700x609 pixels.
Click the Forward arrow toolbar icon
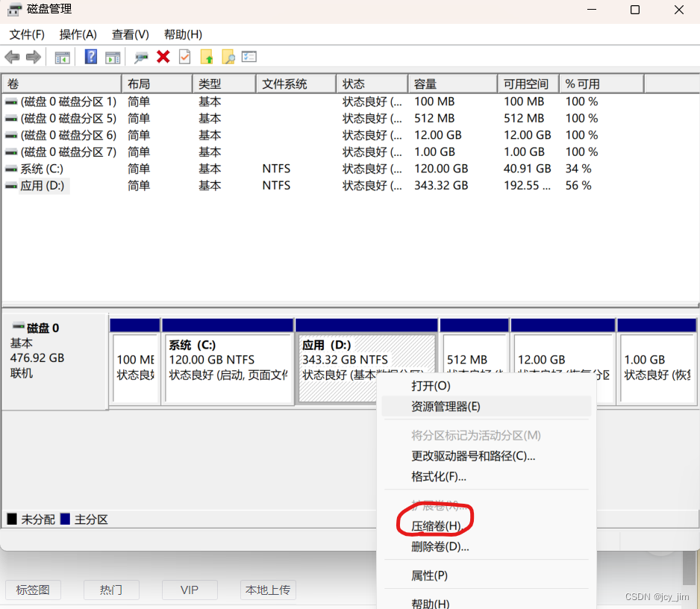point(34,57)
